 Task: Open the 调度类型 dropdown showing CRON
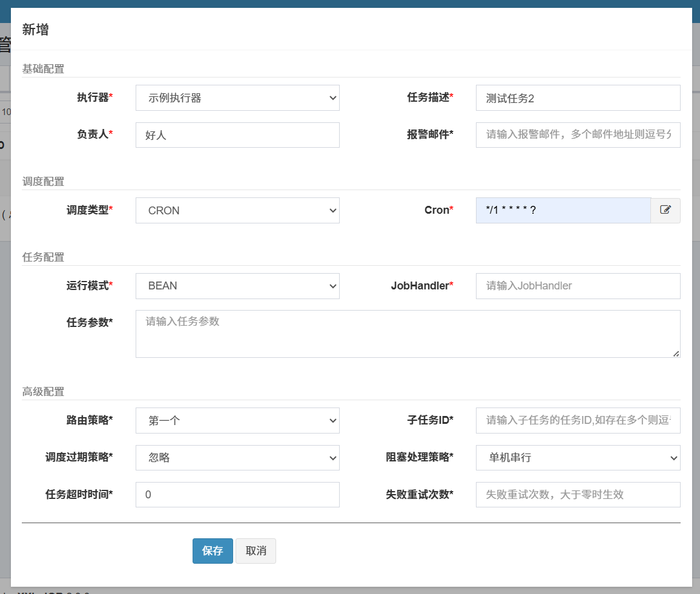point(237,210)
